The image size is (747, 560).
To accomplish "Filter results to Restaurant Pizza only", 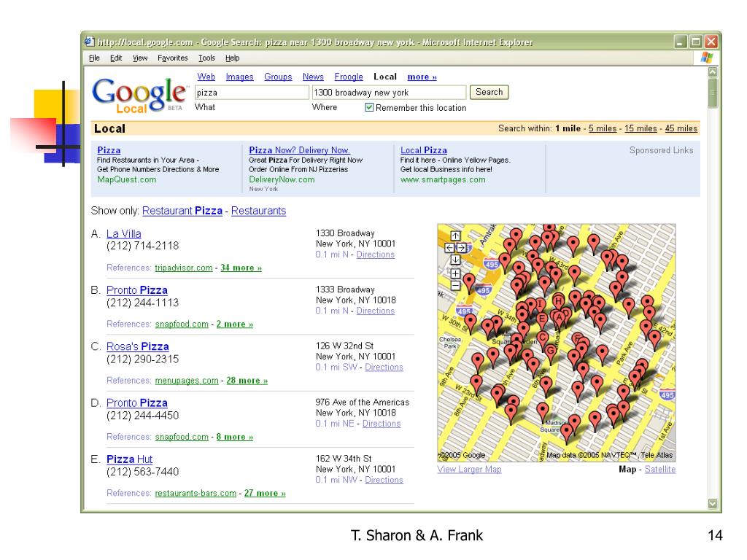I will tap(182, 211).
